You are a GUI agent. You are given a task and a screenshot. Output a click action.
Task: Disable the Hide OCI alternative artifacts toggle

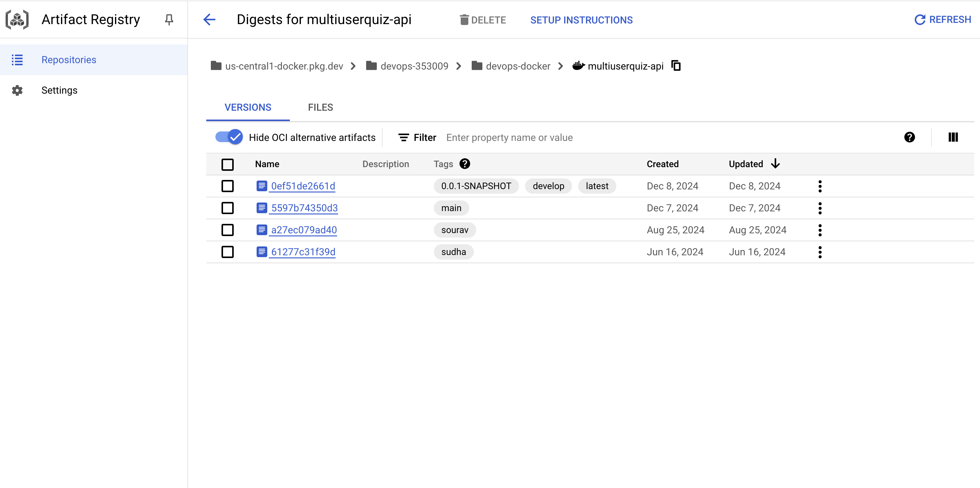(x=228, y=137)
